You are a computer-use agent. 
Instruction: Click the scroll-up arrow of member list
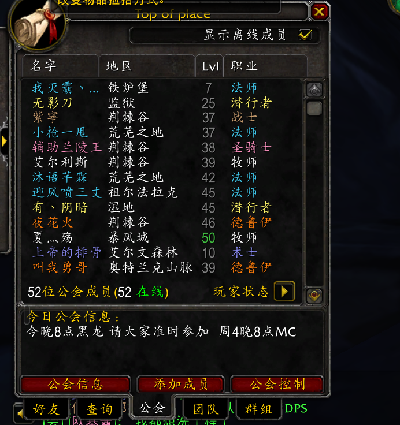(x=315, y=89)
